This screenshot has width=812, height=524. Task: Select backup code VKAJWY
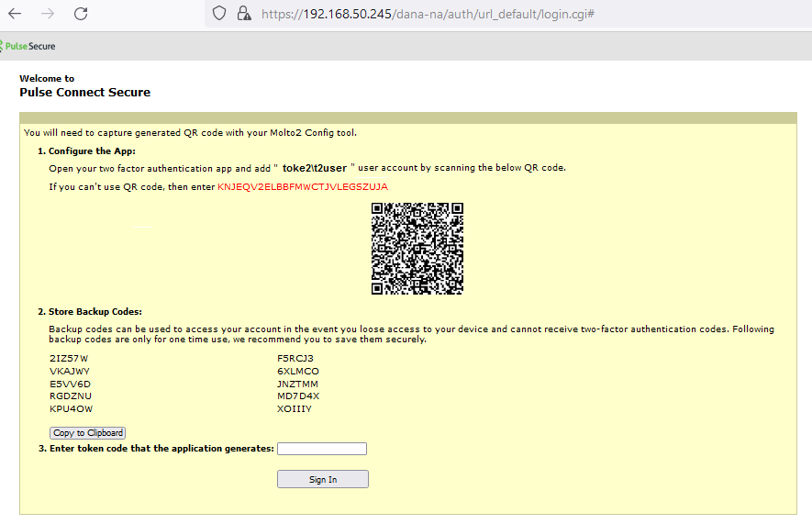pos(70,372)
